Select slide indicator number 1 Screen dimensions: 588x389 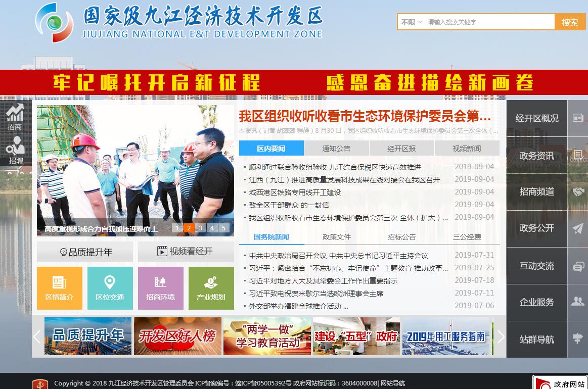click(x=177, y=228)
